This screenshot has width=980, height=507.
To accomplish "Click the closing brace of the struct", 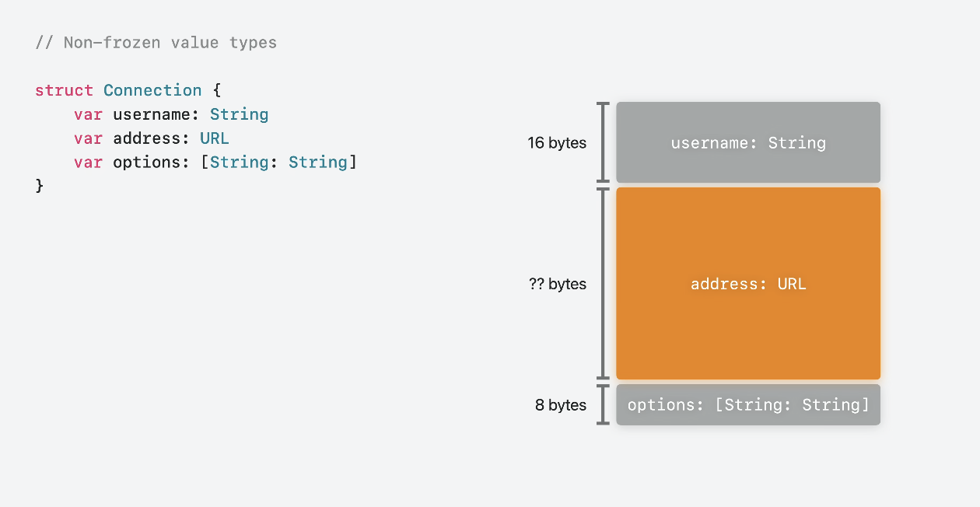I will point(40,186).
